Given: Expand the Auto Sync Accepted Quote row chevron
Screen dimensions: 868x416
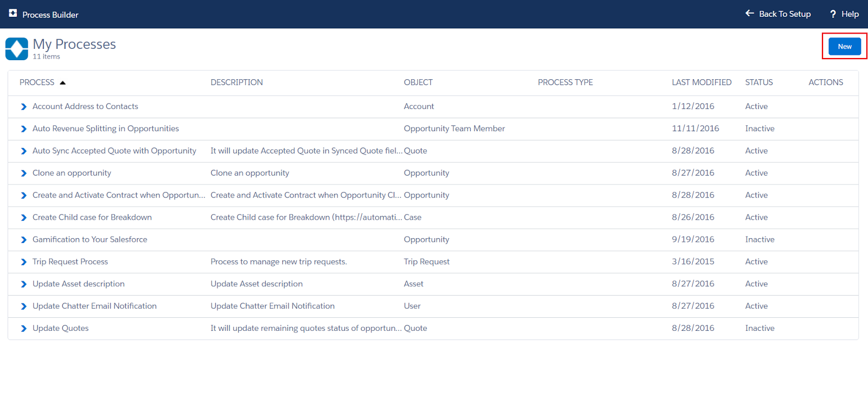Looking at the screenshot, I should click(23, 151).
